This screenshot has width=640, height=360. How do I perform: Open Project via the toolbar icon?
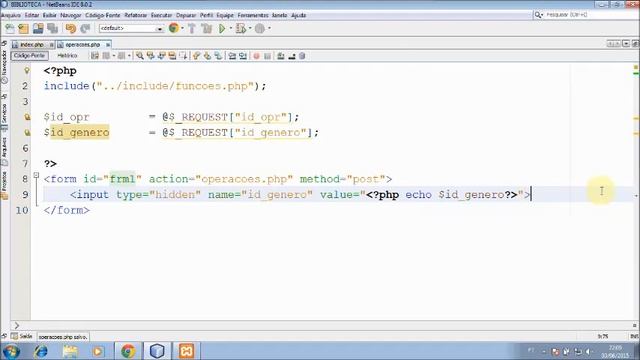tap(38, 29)
